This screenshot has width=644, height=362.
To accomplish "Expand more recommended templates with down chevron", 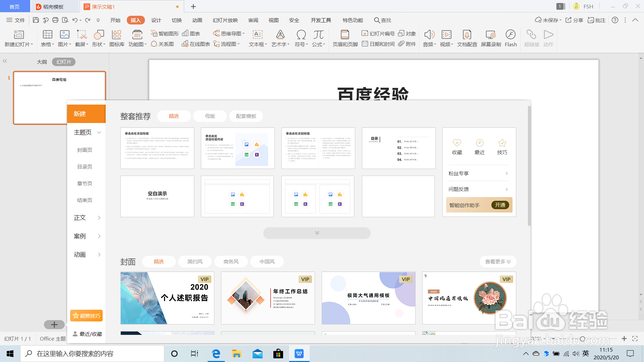I will point(317,233).
